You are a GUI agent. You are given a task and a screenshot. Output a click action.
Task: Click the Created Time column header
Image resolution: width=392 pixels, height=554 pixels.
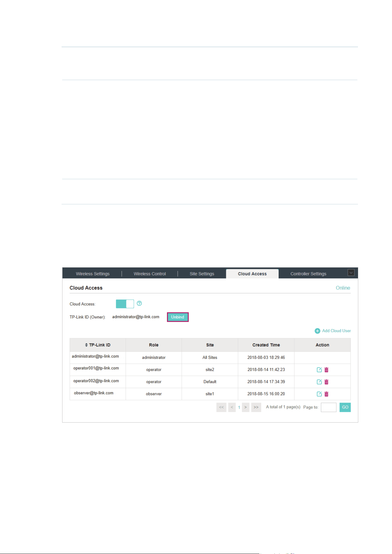coord(266,345)
